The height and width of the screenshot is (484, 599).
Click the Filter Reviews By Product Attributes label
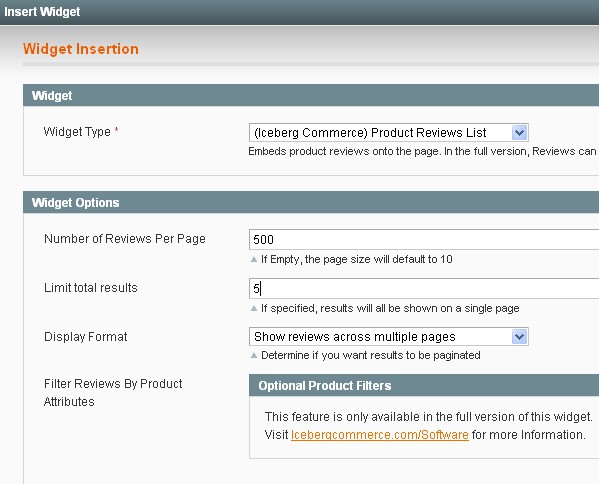tap(113, 393)
